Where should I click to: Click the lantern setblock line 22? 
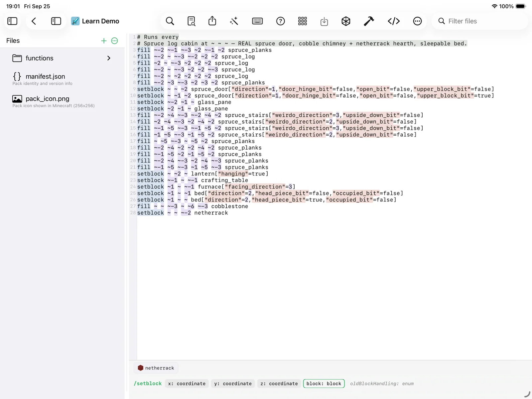click(203, 174)
